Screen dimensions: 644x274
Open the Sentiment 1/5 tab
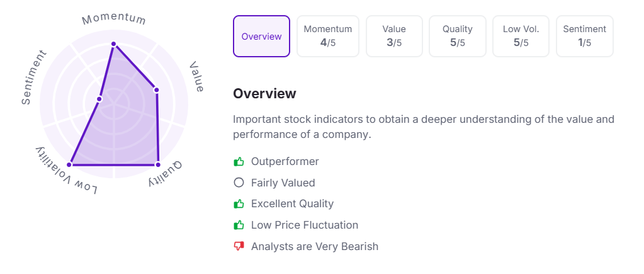584,37
